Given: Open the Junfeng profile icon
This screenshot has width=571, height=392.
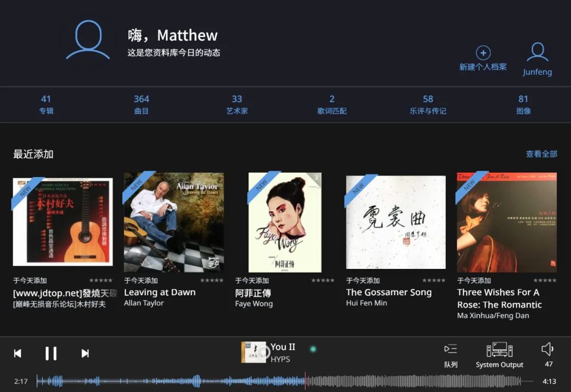Looking at the screenshot, I should coord(538,52).
